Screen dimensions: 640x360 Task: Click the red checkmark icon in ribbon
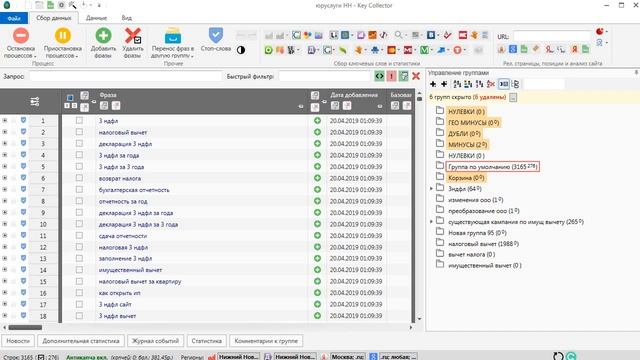(448, 35)
